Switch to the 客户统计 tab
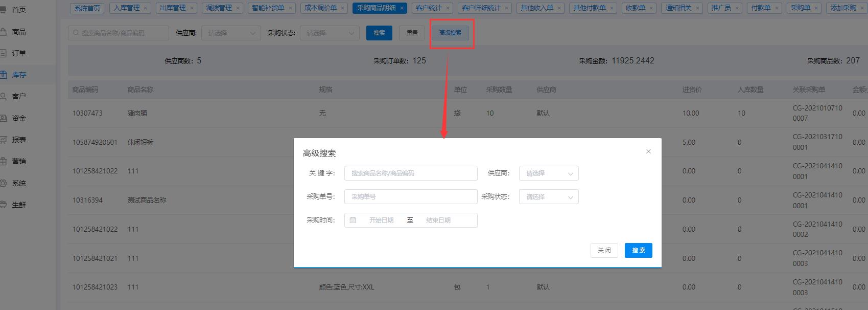This screenshot has height=310, width=868. pos(428,8)
